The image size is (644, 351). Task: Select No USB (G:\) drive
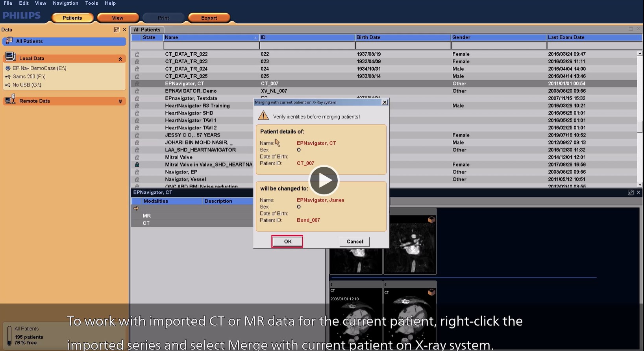coord(27,85)
